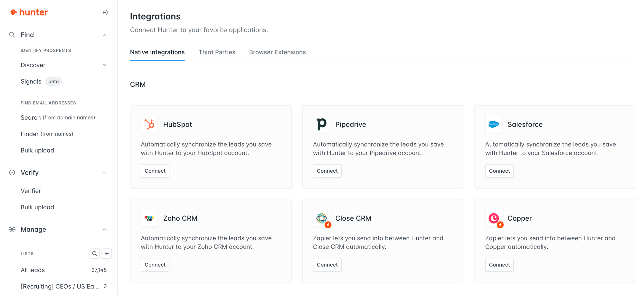Image resolution: width=644 pixels, height=295 pixels.
Task: Click the Manage section heading
Action: [x=33, y=229]
